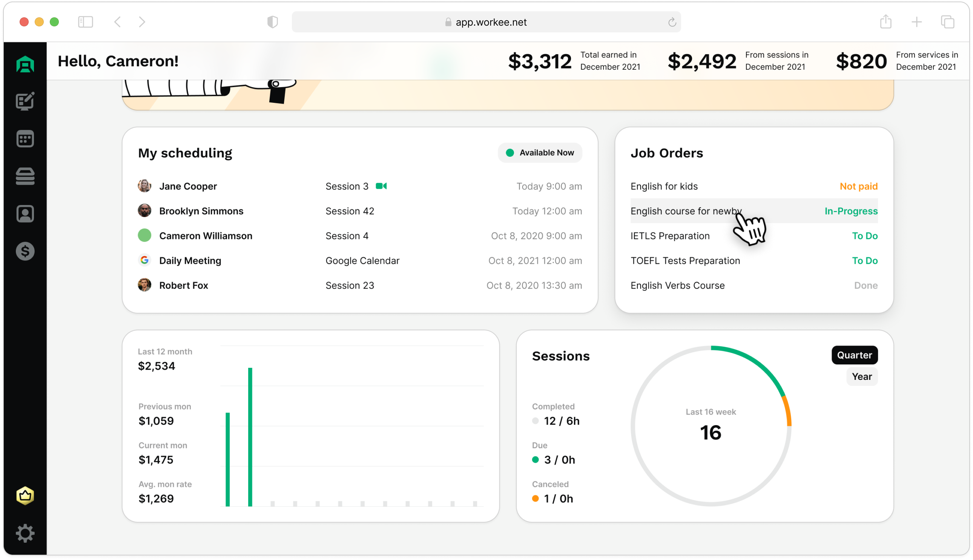Image resolution: width=973 pixels, height=560 pixels.
Task: Select the premium crown icon in sidebar
Action: 25,496
